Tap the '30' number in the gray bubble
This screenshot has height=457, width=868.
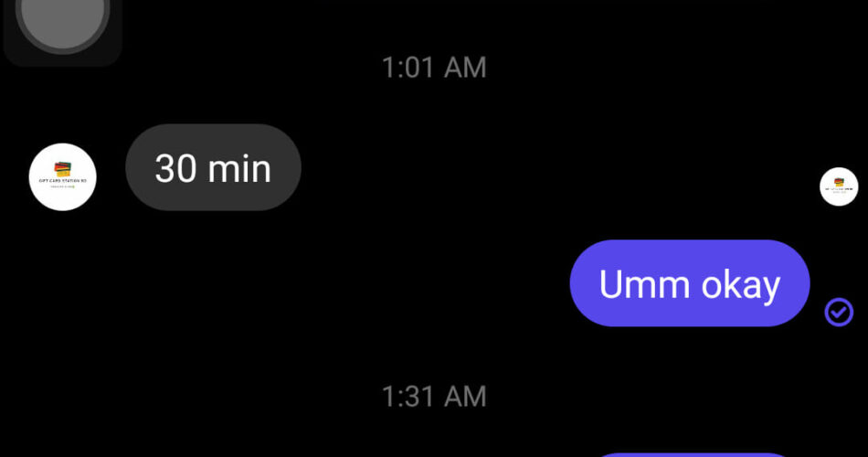click(175, 169)
